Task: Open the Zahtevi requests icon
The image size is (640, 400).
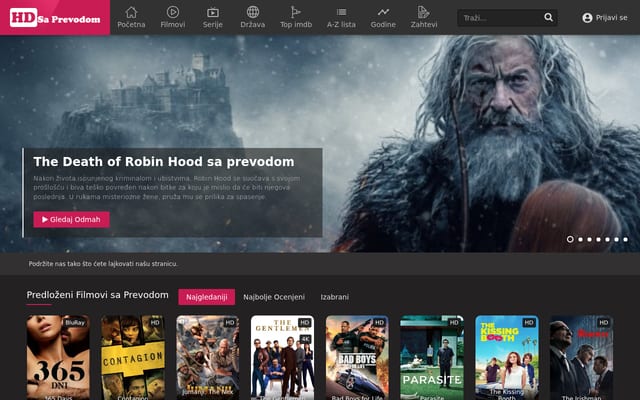Action: tap(424, 12)
